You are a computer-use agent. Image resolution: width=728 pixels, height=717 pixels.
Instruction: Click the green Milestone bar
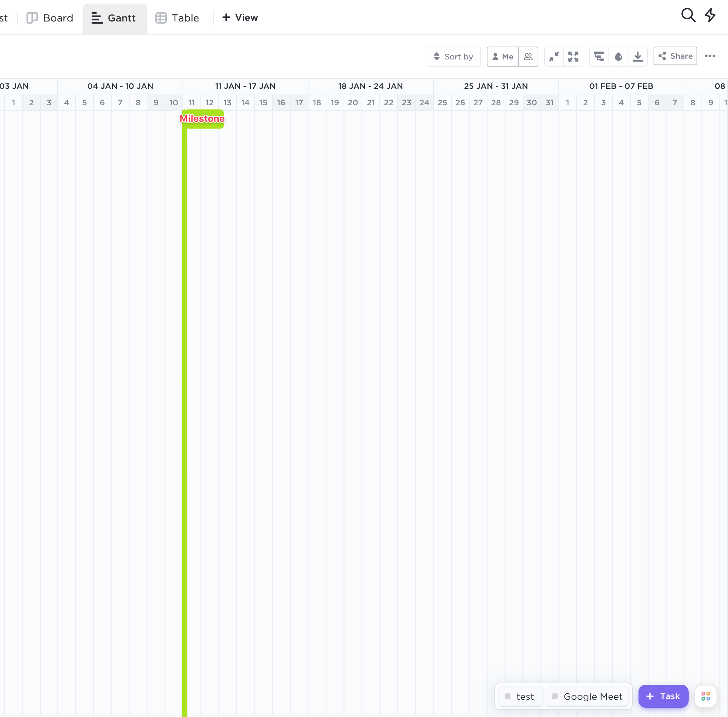[x=203, y=119]
